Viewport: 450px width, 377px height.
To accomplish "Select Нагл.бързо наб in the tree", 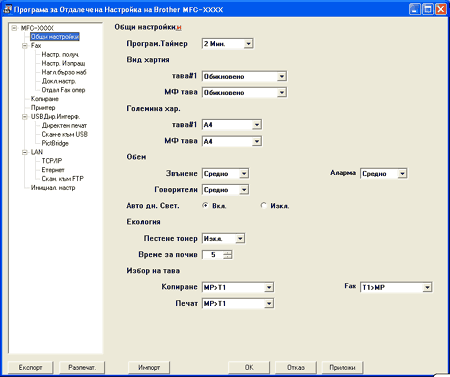I will 64,72.
